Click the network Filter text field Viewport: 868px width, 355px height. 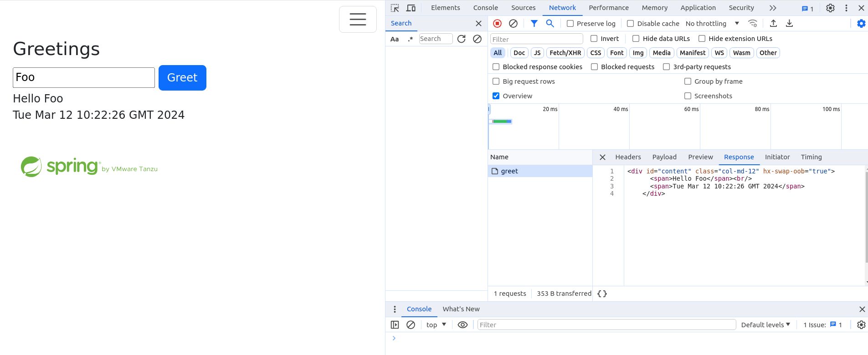click(x=536, y=39)
